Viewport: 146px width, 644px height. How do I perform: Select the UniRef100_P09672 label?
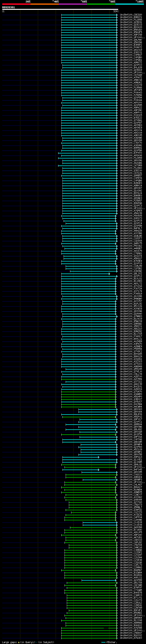point(131,47)
